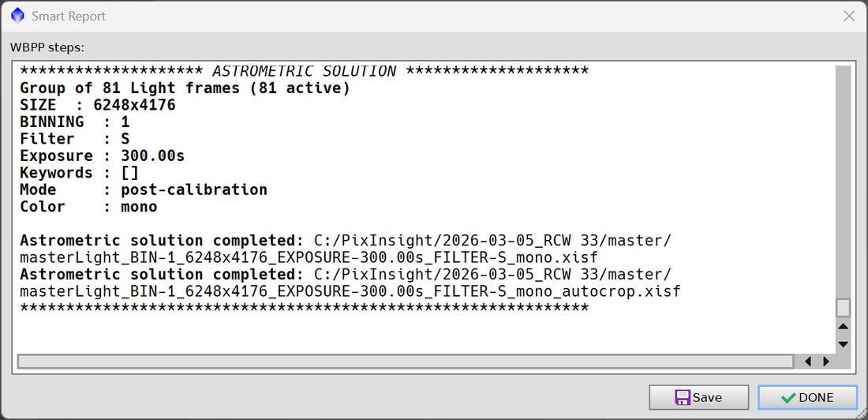
Task: Click the horizontal scrollbar left arrow
Action: pyautogui.click(x=808, y=362)
